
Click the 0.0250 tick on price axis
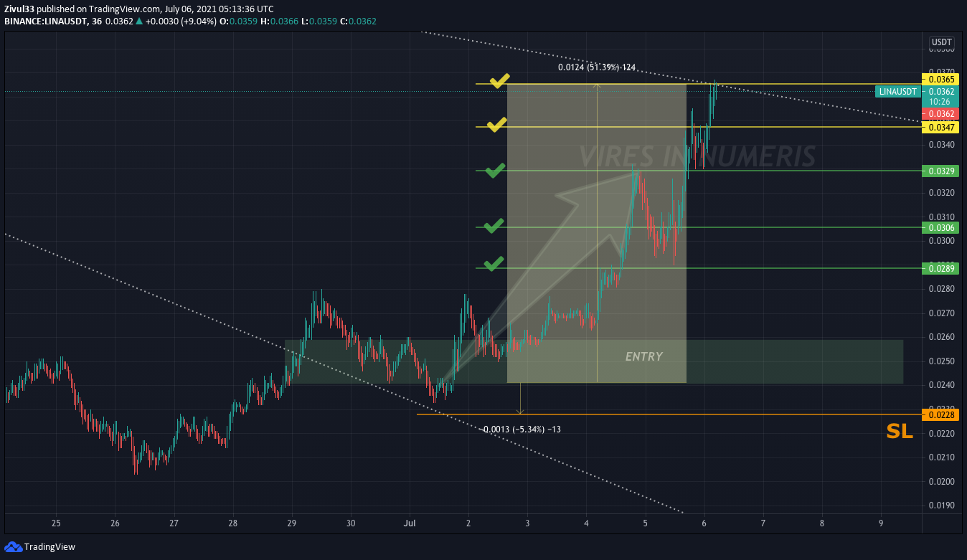pyautogui.click(x=941, y=361)
